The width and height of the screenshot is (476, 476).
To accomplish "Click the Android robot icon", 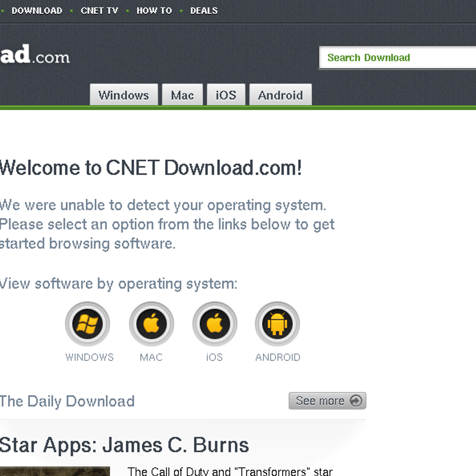I will (x=277, y=324).
